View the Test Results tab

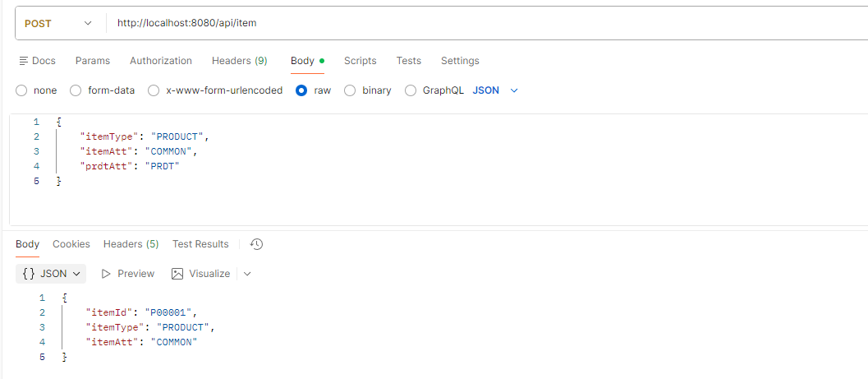200,244
